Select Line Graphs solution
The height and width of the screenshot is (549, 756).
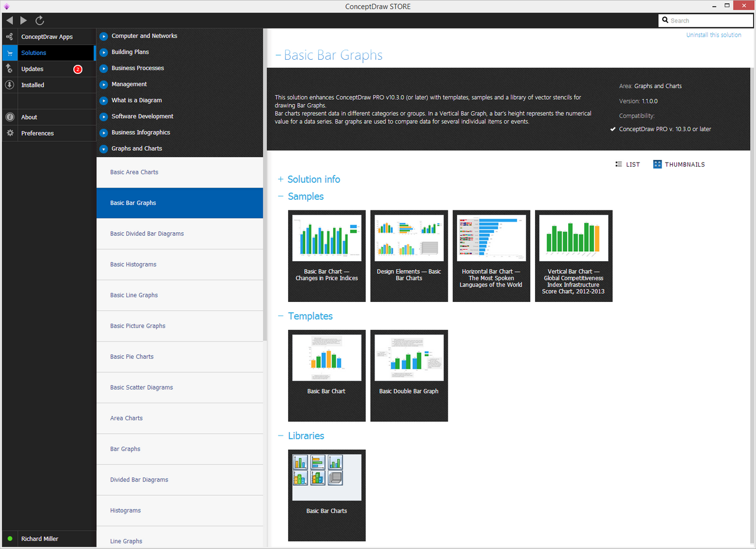pos(180,537)
